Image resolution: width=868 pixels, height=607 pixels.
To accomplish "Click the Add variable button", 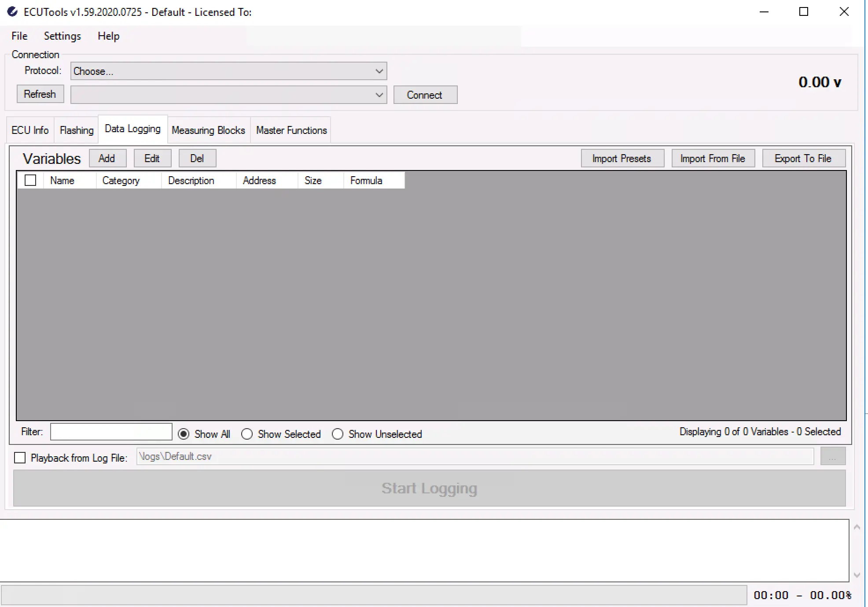I will point(107,159).
